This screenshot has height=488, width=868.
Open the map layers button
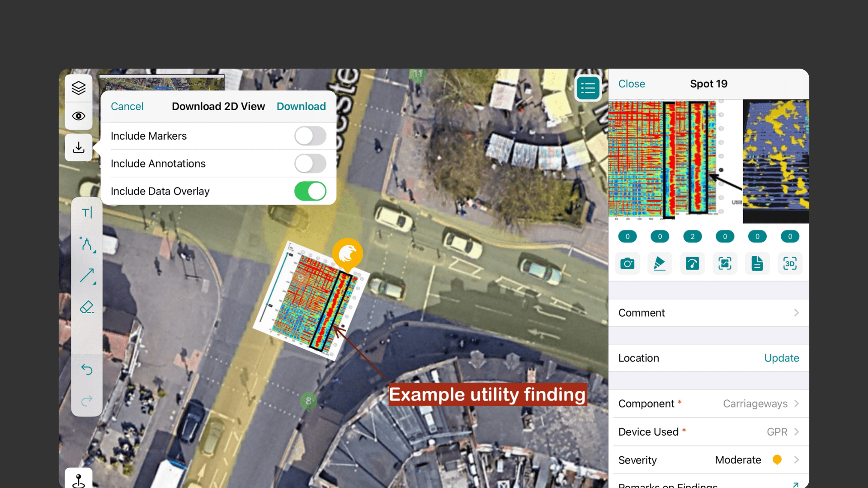(79, 88)
